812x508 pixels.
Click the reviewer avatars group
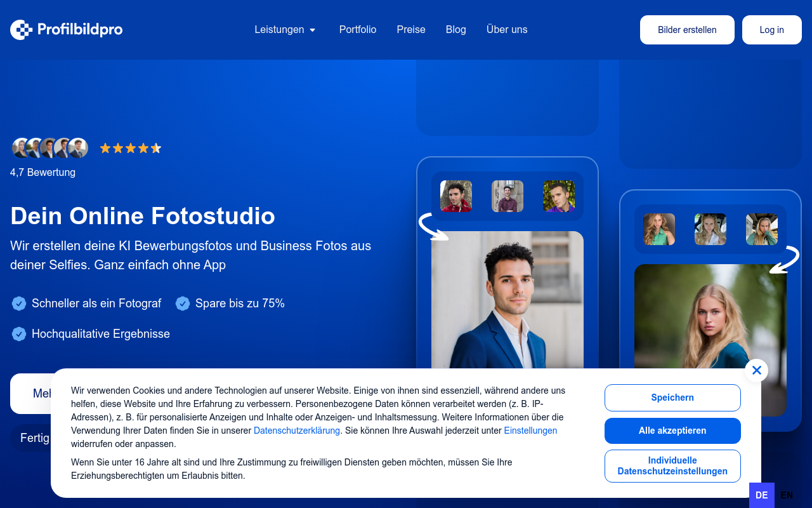(50, 148)
